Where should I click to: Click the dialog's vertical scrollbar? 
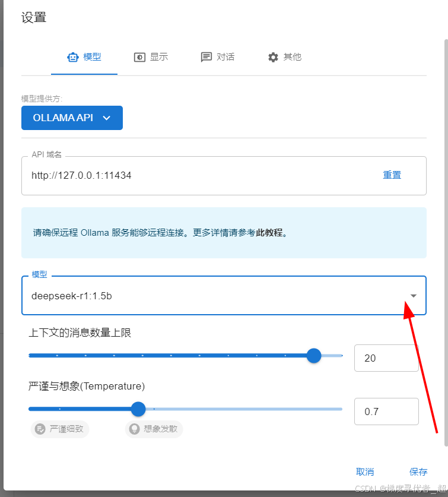446,242
